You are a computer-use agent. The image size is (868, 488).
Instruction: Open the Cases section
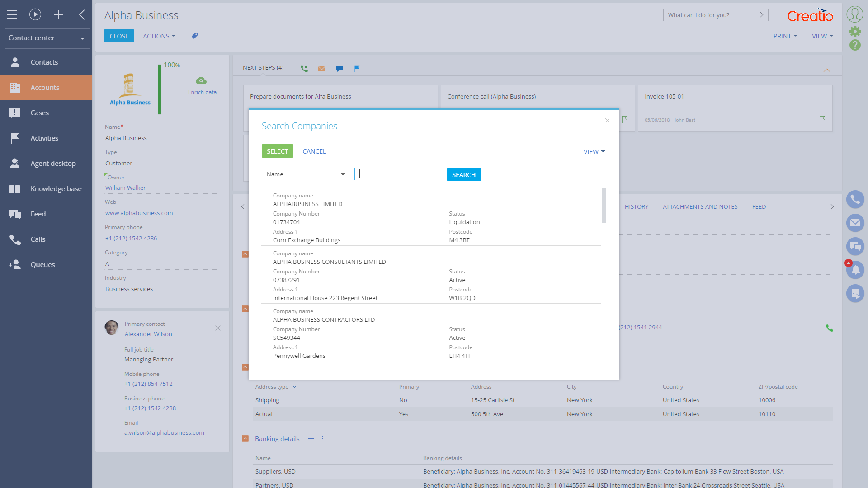(x=46, y=113)
